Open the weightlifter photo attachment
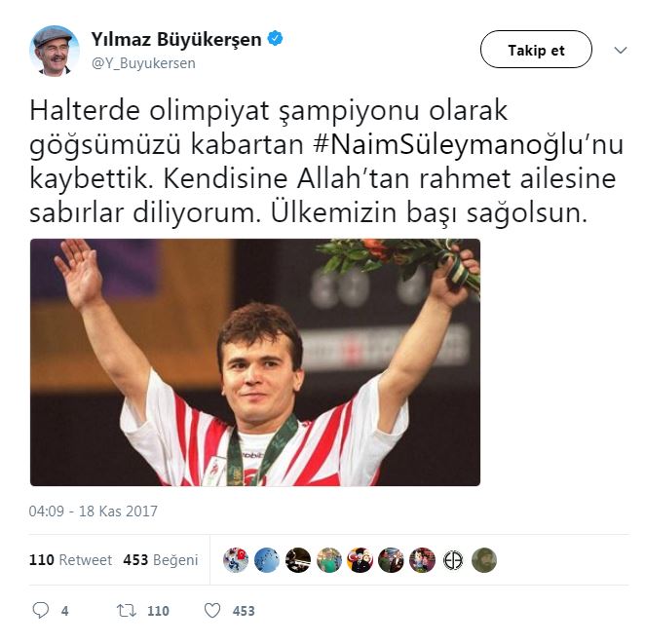 point(255,362)
